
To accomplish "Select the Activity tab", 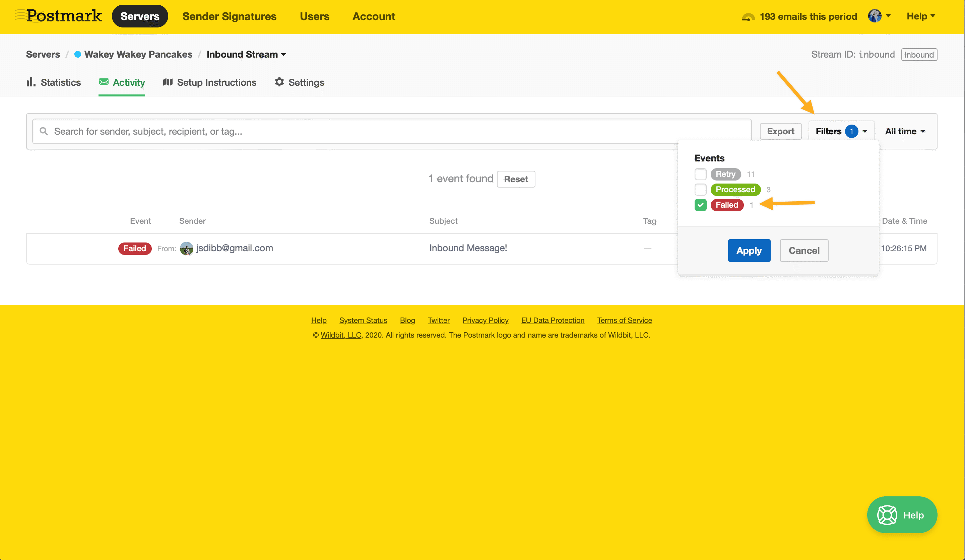I will (x=122, y=82).
